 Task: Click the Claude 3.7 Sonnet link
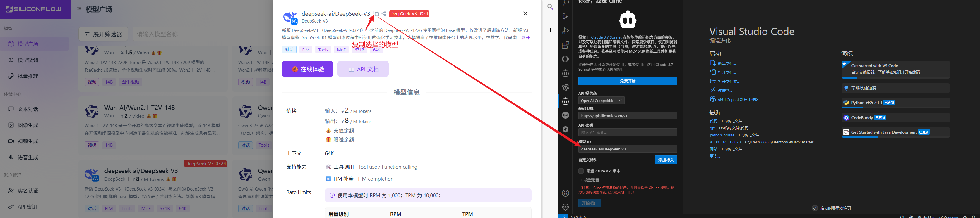pyautogui.click(x=606, y=37)
